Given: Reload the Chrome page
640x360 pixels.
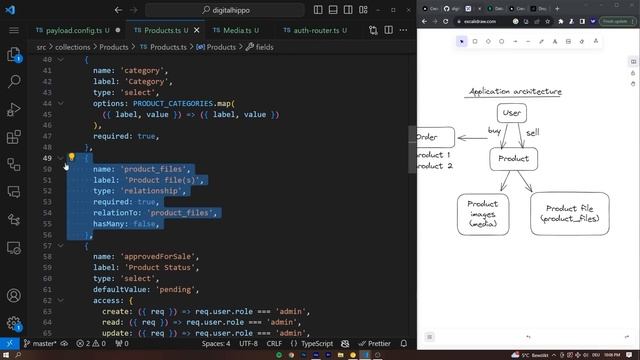Looking at the screenshot, I should [x=446, y=21].
